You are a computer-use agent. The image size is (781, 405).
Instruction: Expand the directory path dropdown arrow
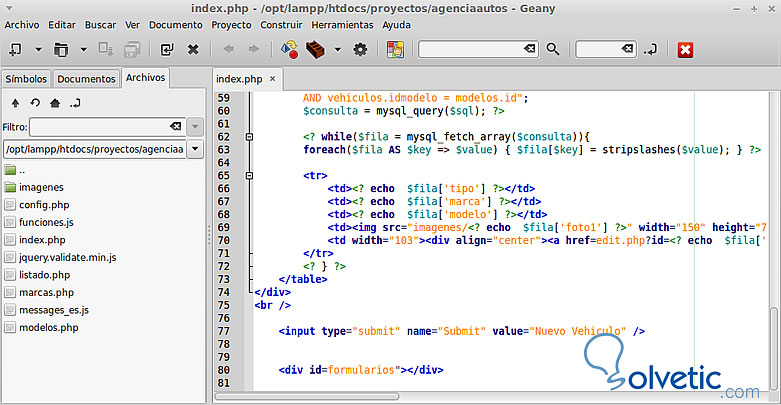[x=195, y=149]
